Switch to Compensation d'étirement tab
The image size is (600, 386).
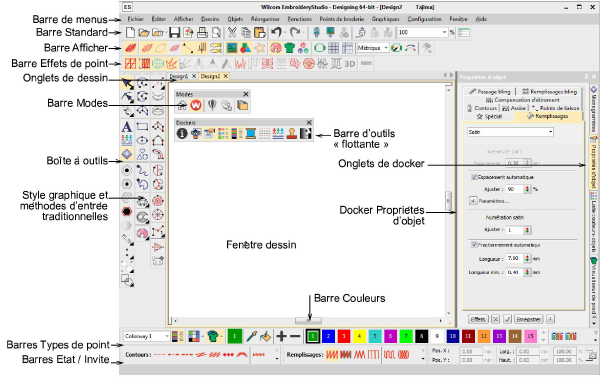[523, 100]
